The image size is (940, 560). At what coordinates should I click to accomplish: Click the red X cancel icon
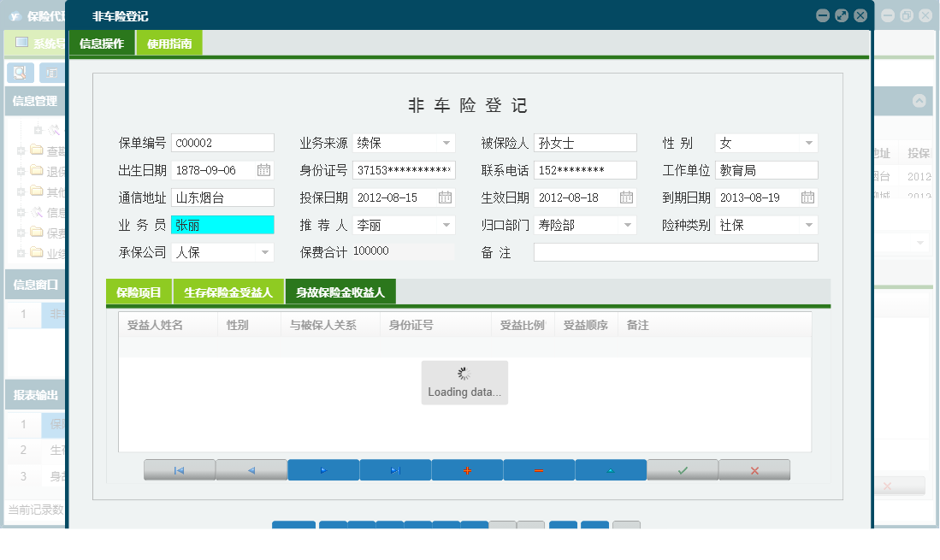[754, 469]
